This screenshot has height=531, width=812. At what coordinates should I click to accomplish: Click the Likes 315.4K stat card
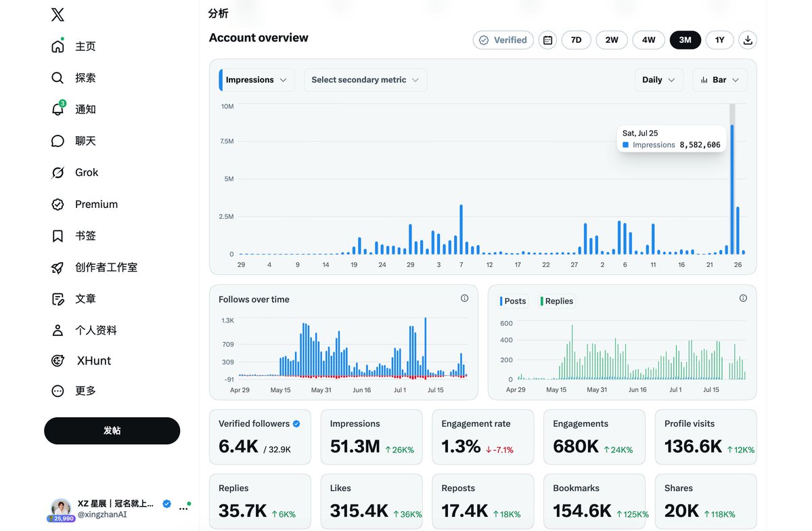pos(371,502)
